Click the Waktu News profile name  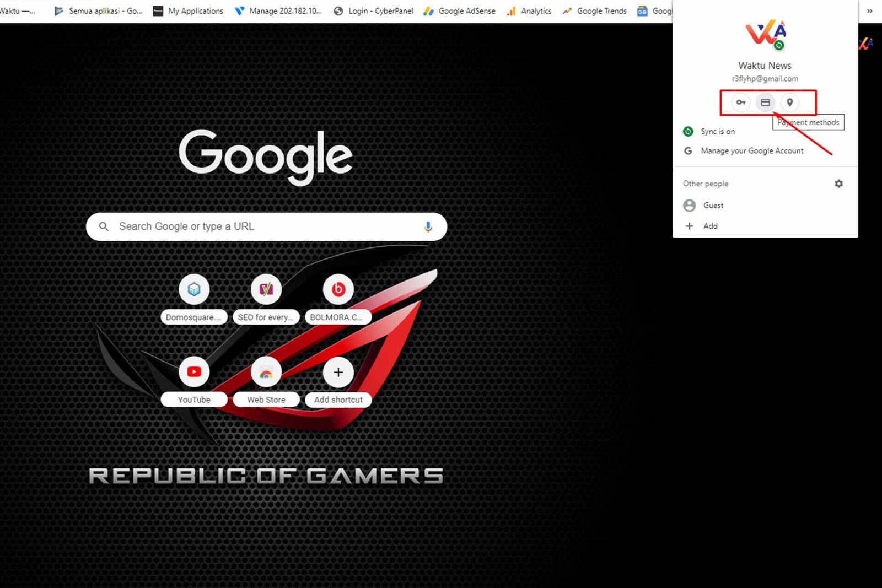[765, 66]
